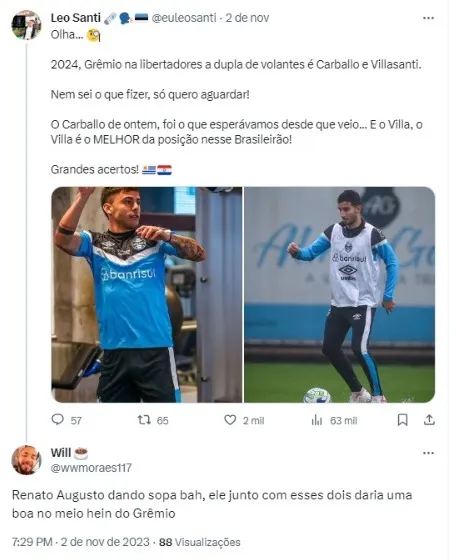View the right photo of player in white training bib
The height and width of the screenshot is (560, 456).
click(340, 295)
